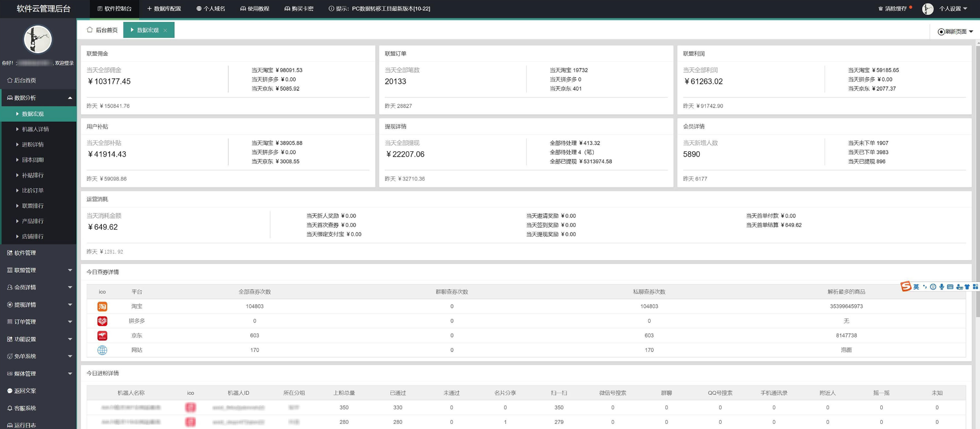The width and height of the screenshot is (980, 429).
Task: Open the IME skin shirt icon
Action: pyautogui.click(x=967, y=287)
